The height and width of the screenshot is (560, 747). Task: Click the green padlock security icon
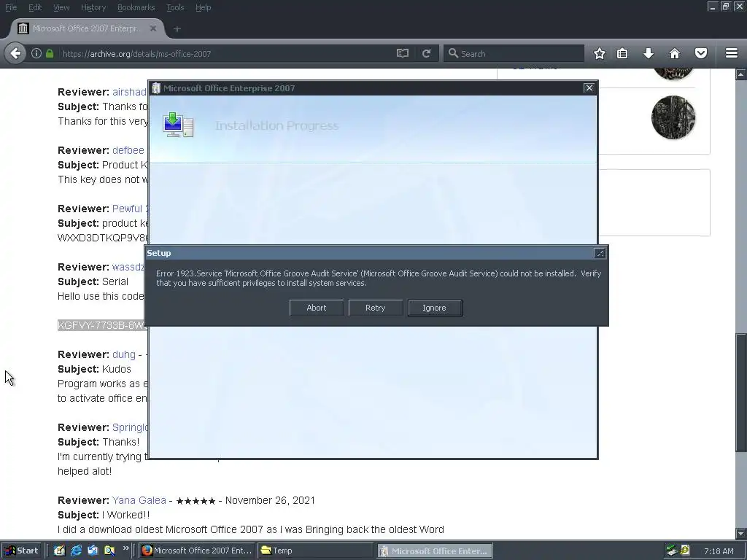click(x=50, y=53)
